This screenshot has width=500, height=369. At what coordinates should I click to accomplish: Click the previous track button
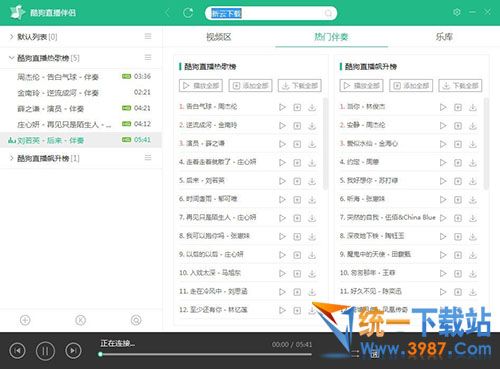click(x=18, y=351)
